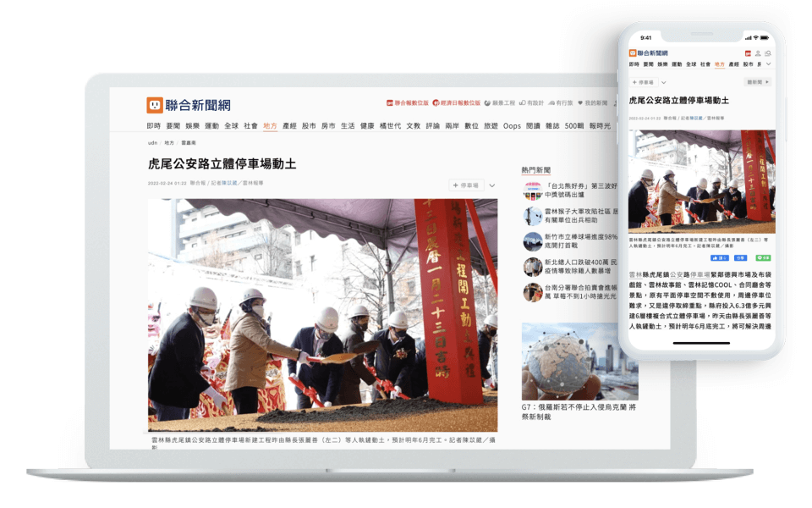812x508 pixels.
Task: Click the third breadcrumb on the laptop page
Action: pos(189,143)
